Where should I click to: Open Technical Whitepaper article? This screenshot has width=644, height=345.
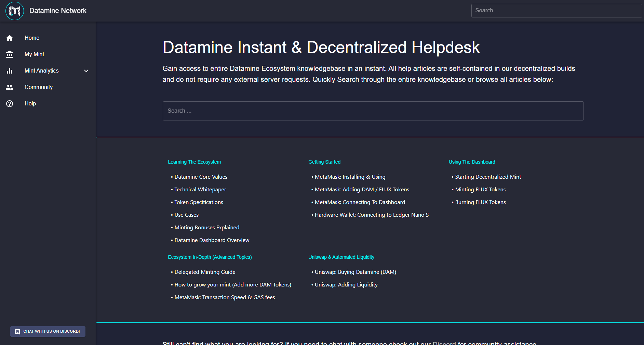200,190
